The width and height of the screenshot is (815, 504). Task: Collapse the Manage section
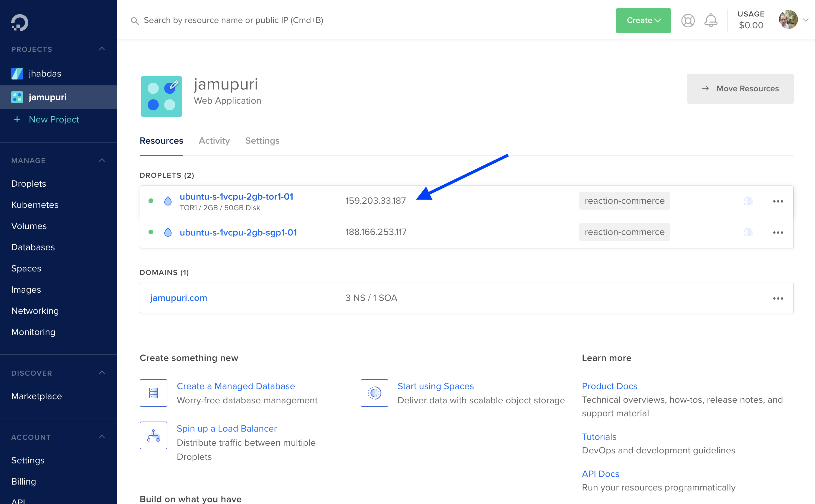(102, 160)
